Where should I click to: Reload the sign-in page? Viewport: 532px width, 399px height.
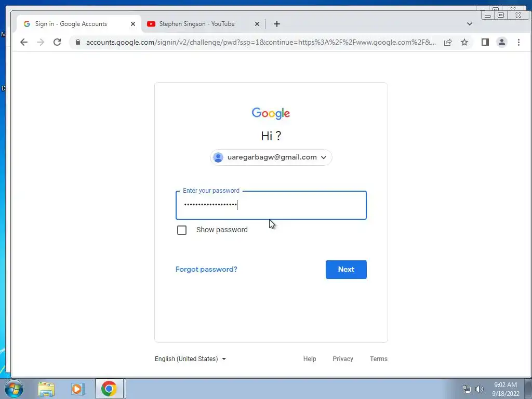[57, 42]
